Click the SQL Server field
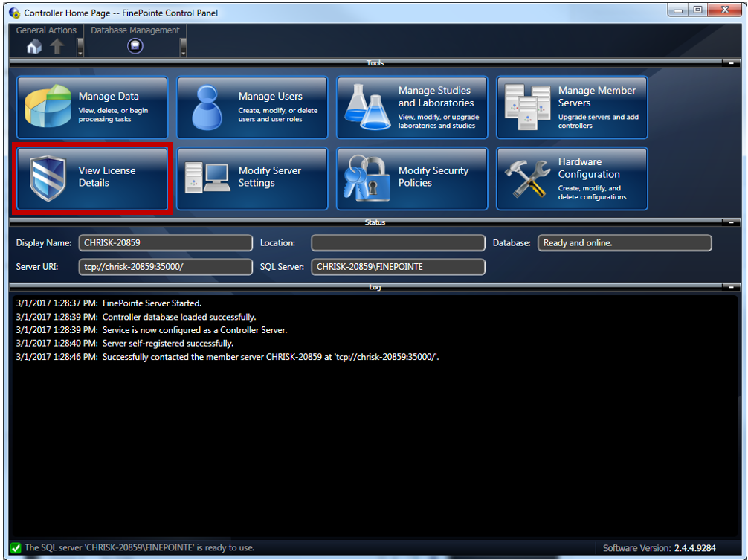Image resolution: width=748 pixels, height=560 pixels. [x=398, y=267]
